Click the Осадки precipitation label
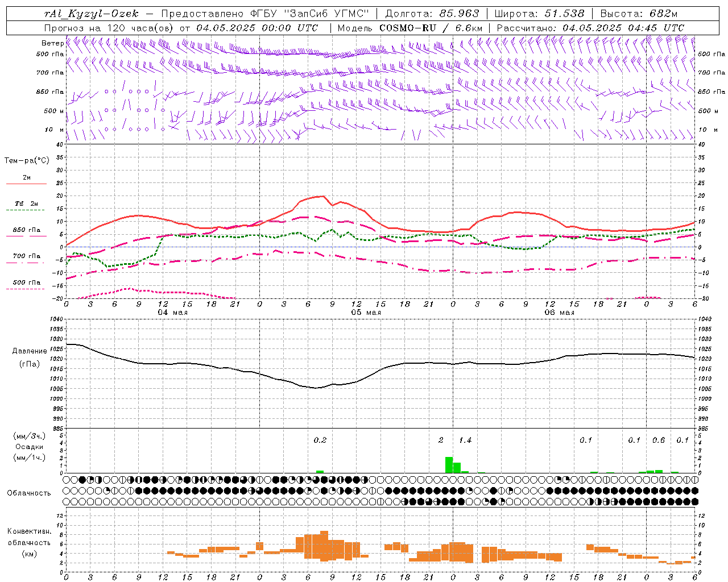728x582 pixels. pyautogui.click(x=29, y=447)
